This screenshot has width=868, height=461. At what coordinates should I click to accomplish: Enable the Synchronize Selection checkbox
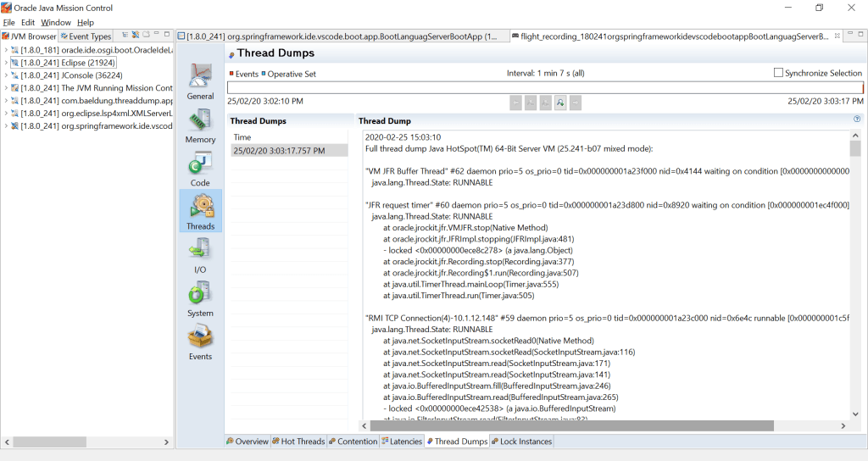tap(778, 73)
